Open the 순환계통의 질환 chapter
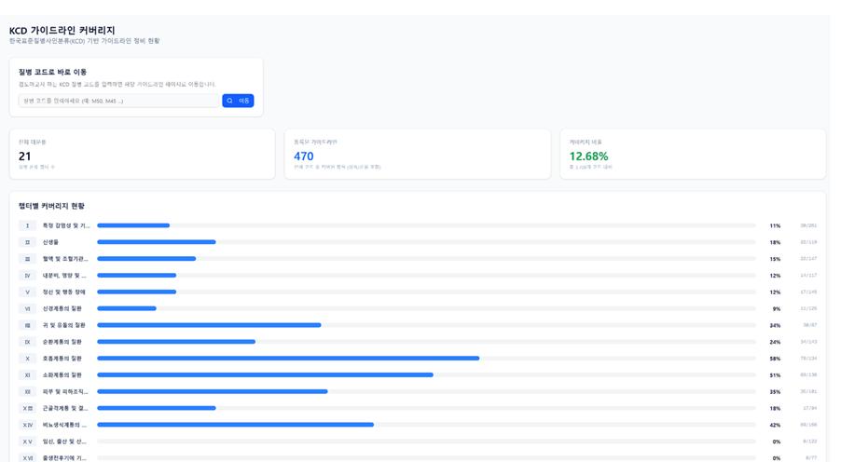 [62, 342]
